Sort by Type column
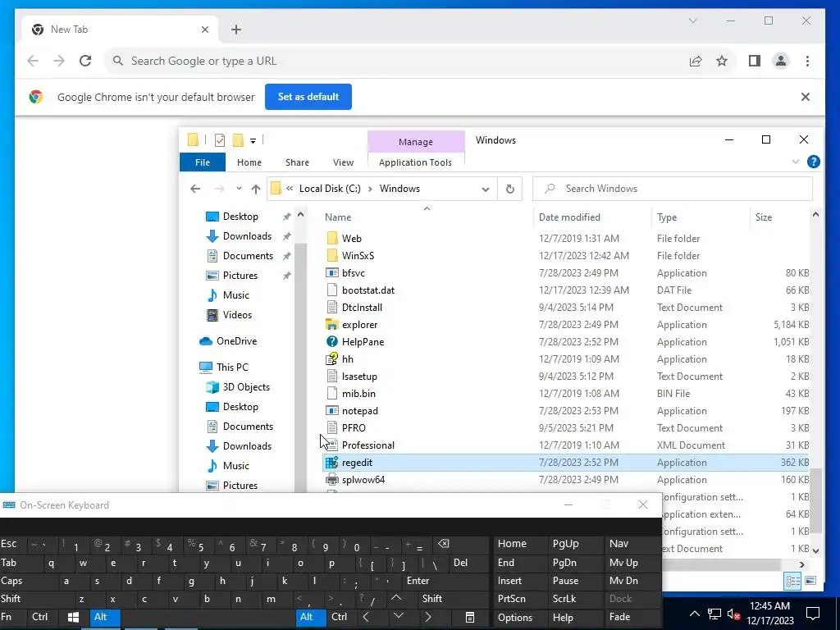Screen dimensions: 840x630 point(667,217)
